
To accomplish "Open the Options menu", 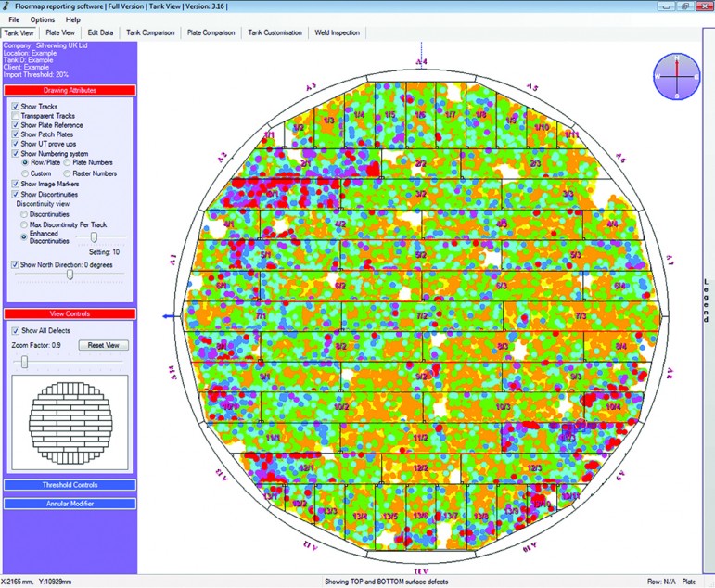I will tap(42, 19).
